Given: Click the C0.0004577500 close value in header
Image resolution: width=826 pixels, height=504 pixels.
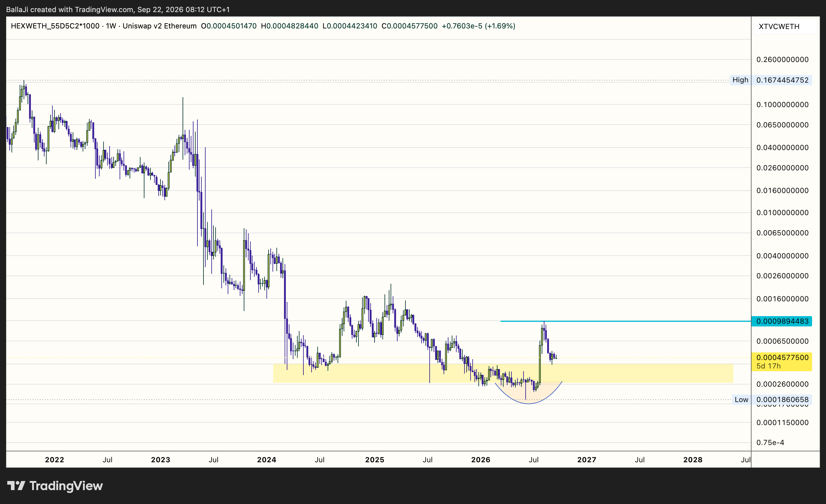Looking at the screenshot, I should (409, 26).
